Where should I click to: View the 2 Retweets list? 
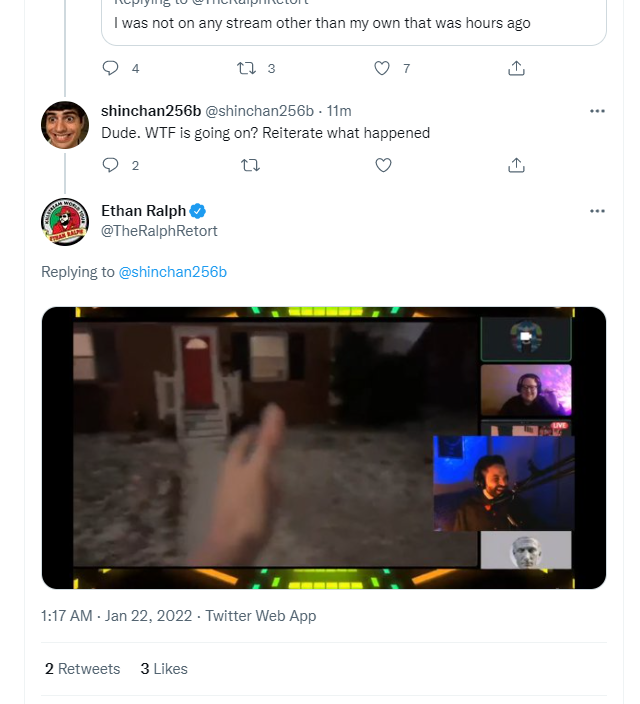(x=82, y=669)
